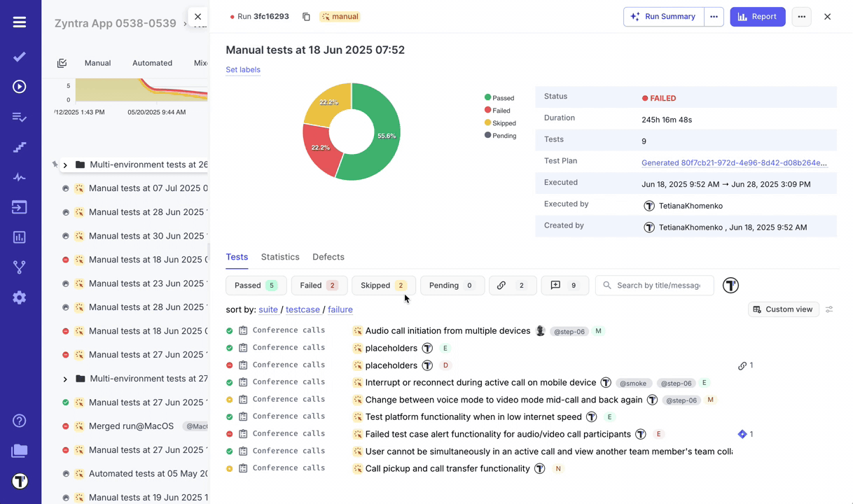Filter tests with comments (9)
853x504 pixels.
pos(565,286)
